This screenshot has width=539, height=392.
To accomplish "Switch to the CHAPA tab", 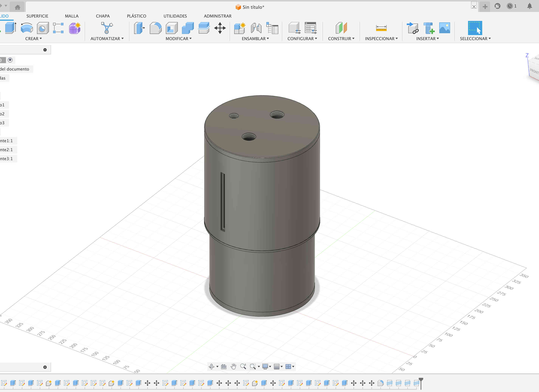I will click(103, 16).
